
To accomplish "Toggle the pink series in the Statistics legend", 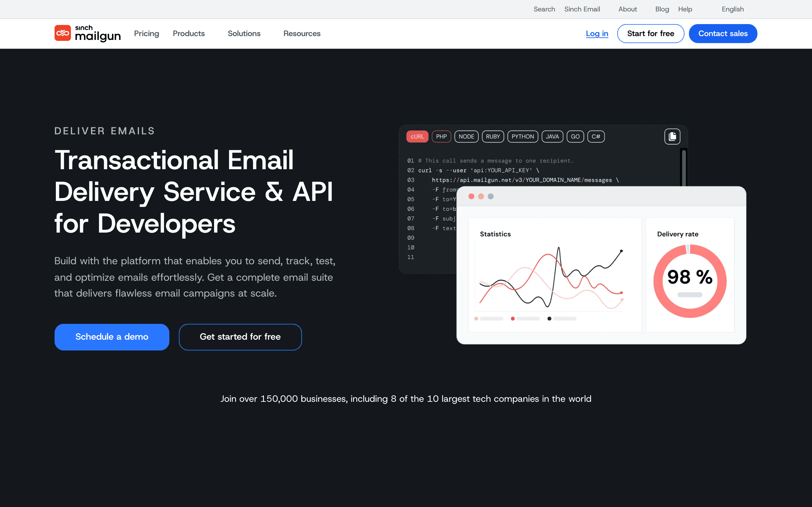I will [x=476, y=318].
